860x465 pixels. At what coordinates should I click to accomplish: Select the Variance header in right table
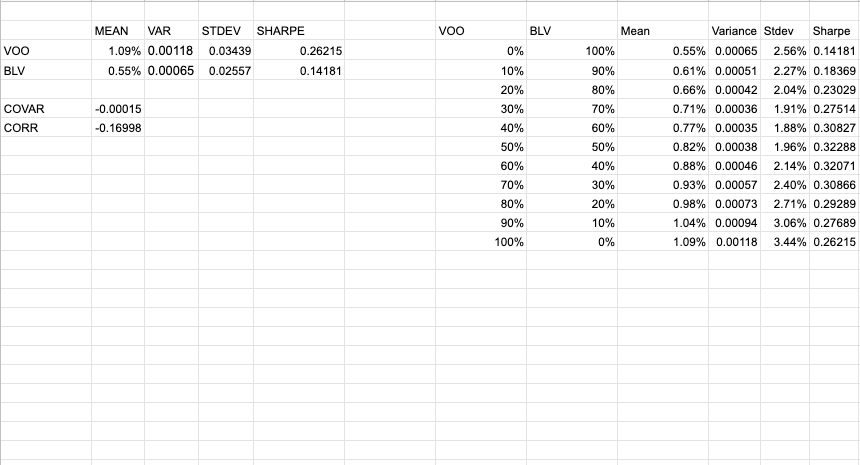pyautogui.click(x=733, y=32)
